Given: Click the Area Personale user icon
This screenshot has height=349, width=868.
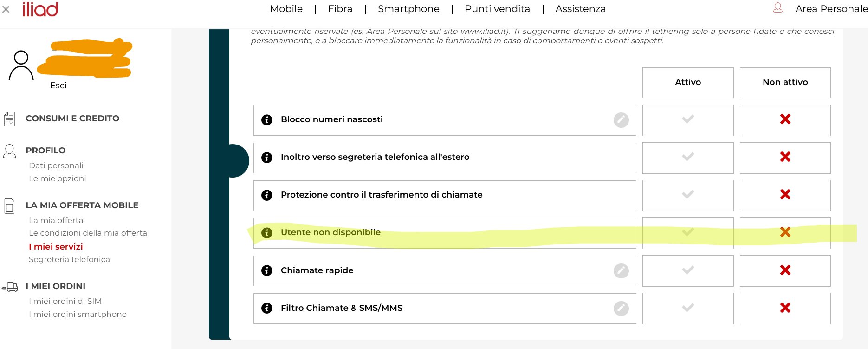Looking at the screenshot, I should coord(778,8).
